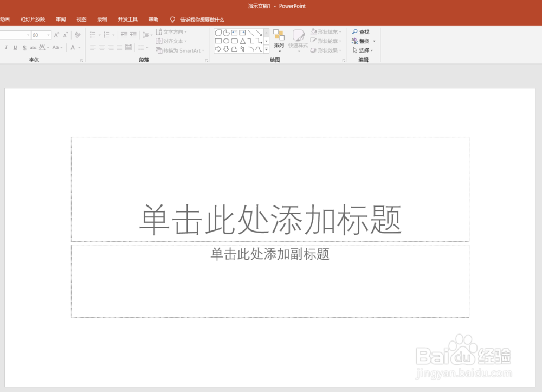
Task: Align text right
Action: [111, 47]
